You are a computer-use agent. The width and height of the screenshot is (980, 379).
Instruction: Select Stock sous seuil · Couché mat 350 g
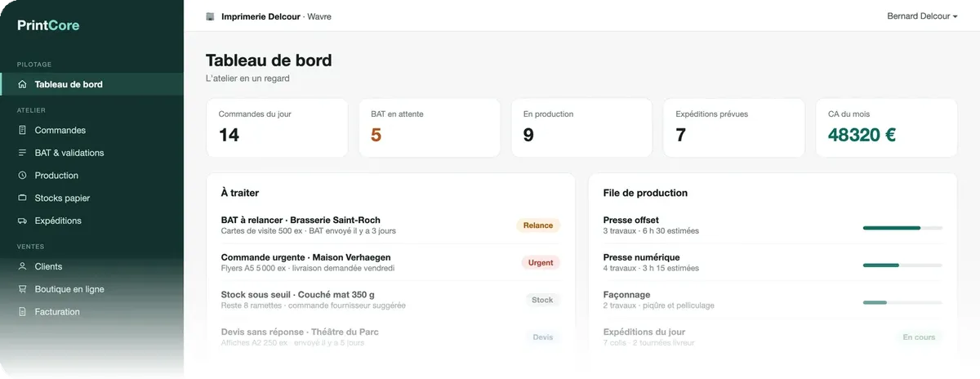coord(298,295)
